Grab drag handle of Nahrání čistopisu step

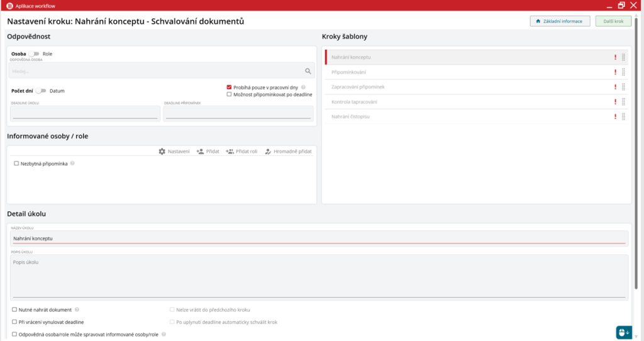pyautogui.click(x=623, y=116)
